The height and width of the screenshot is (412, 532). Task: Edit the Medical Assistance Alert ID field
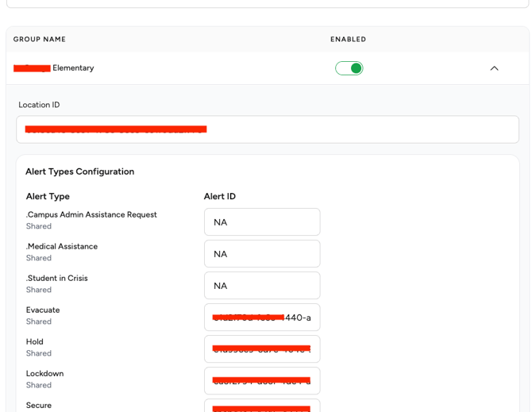coord(262,254)
